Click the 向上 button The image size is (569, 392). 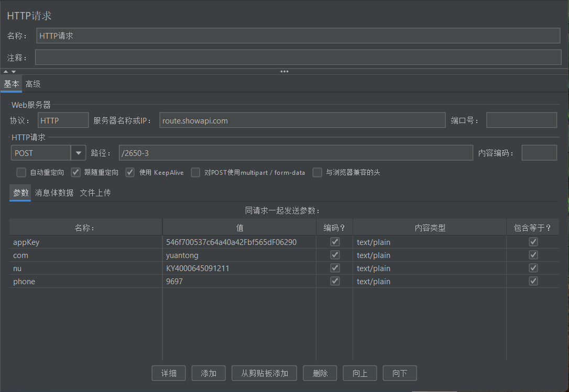coord(360,373)
